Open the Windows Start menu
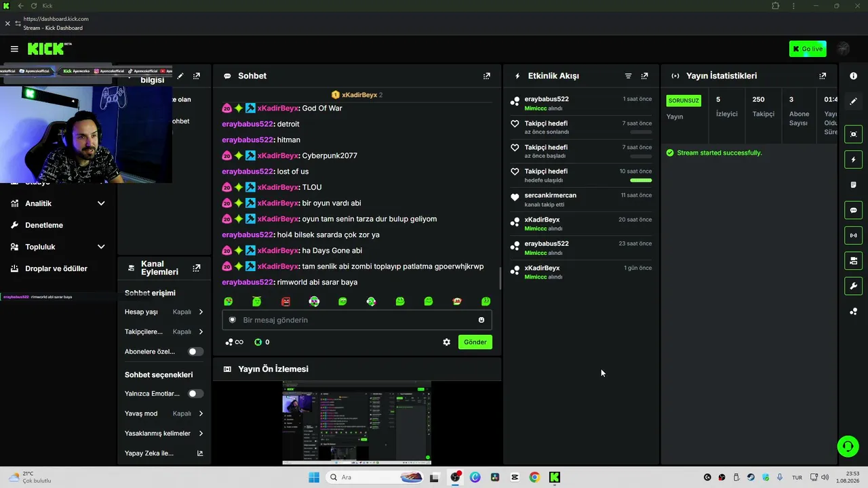This screenshot has width=868, height=488. coord(314,477)
